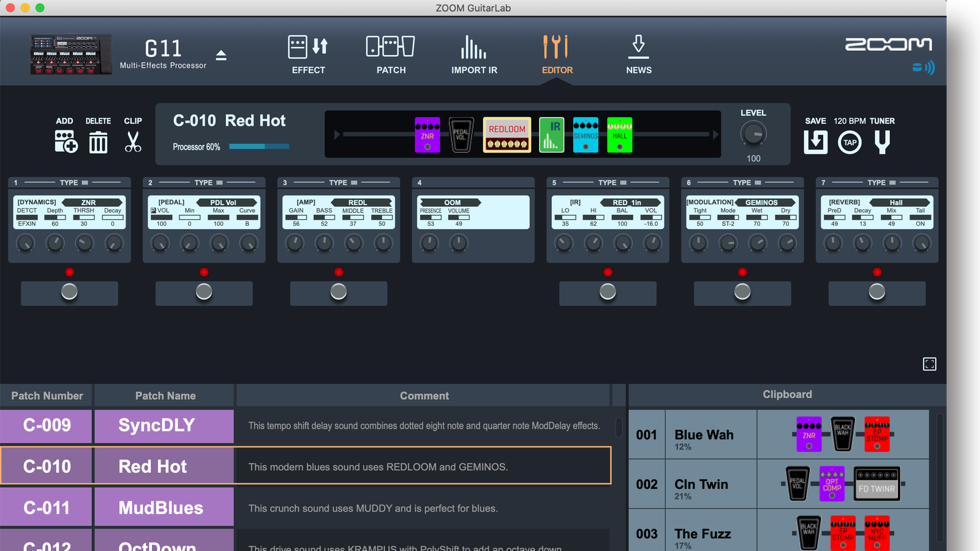Screen dimensions: 980x551
Task: Select clipboard item 003 The Fuzz
Action: point(778,531)
